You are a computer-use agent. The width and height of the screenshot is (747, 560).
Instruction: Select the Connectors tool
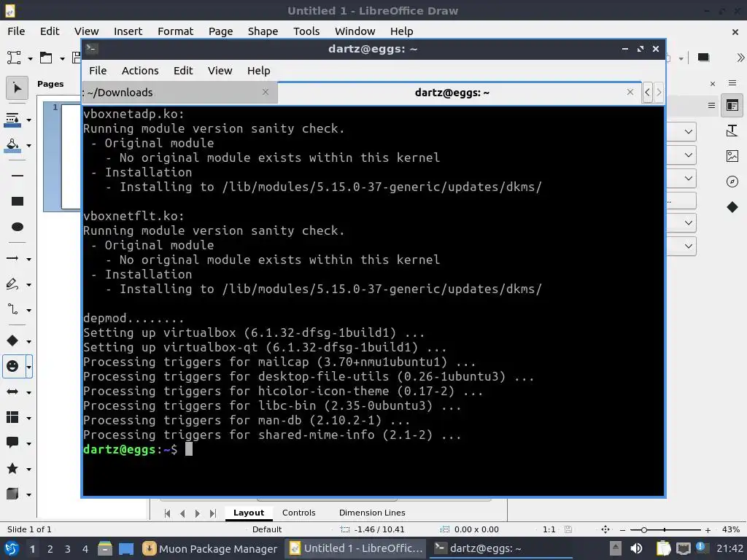point(12,310)
